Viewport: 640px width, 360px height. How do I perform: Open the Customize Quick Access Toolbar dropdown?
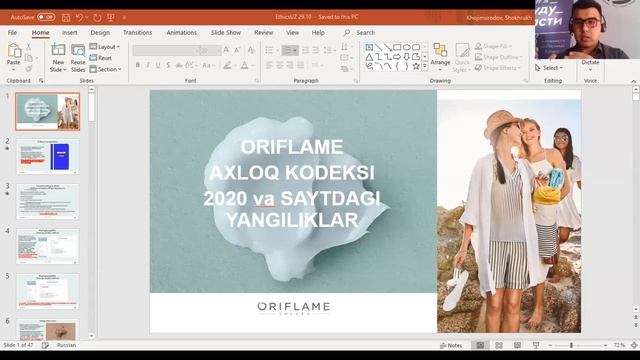pos(124,18)
